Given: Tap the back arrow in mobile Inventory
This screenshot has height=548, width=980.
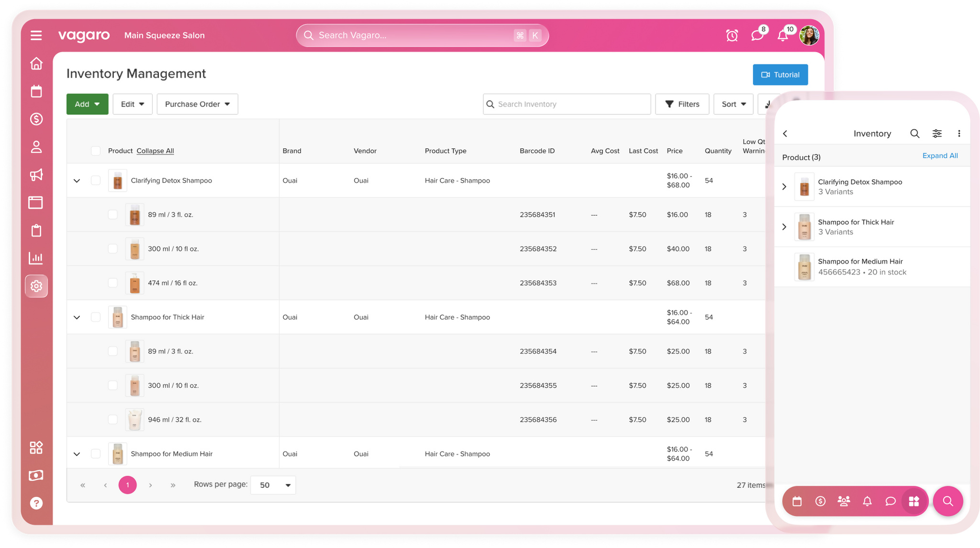Looking at the screenshot, I should click(785, 134).
